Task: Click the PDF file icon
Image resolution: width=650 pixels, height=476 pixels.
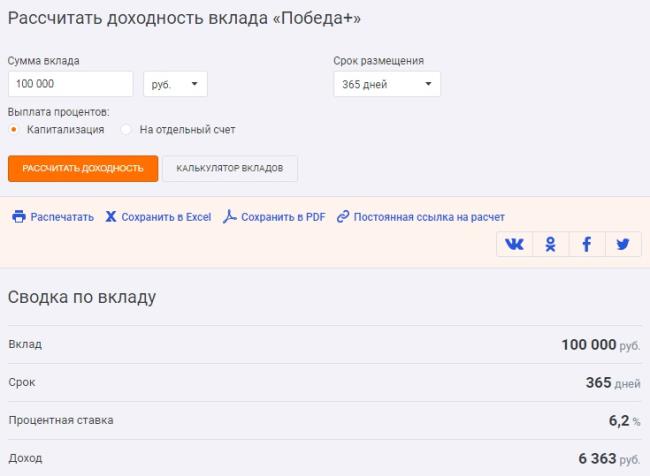Action: (x=229, y=216)
